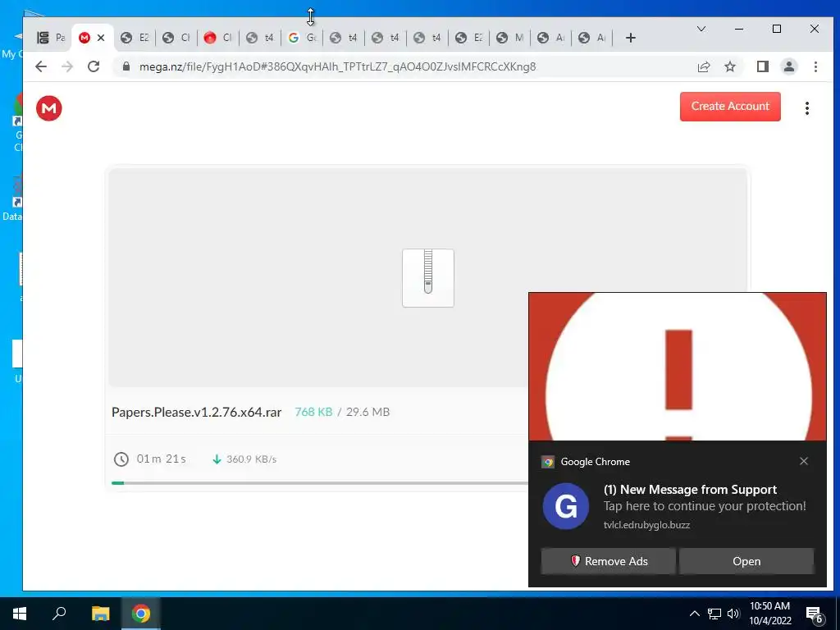The height and width of the screenshot is (630, 840).
Task: Open the Action Center notifications icon
Action: coord(815,614)
